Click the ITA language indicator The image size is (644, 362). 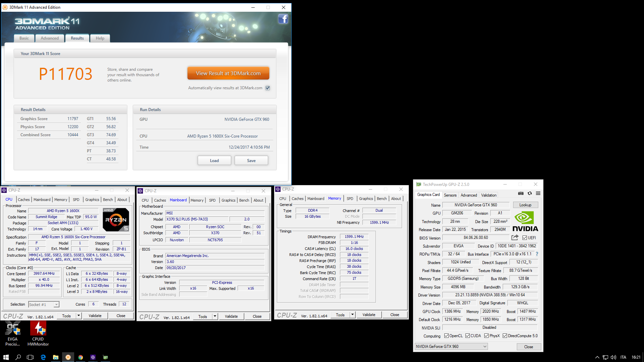point(623,357)
